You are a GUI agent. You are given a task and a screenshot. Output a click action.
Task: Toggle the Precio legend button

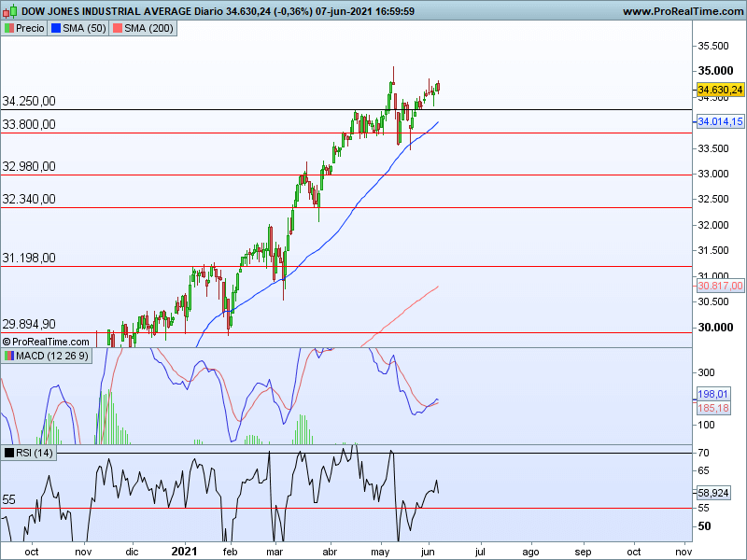click(x=25, y=28)
